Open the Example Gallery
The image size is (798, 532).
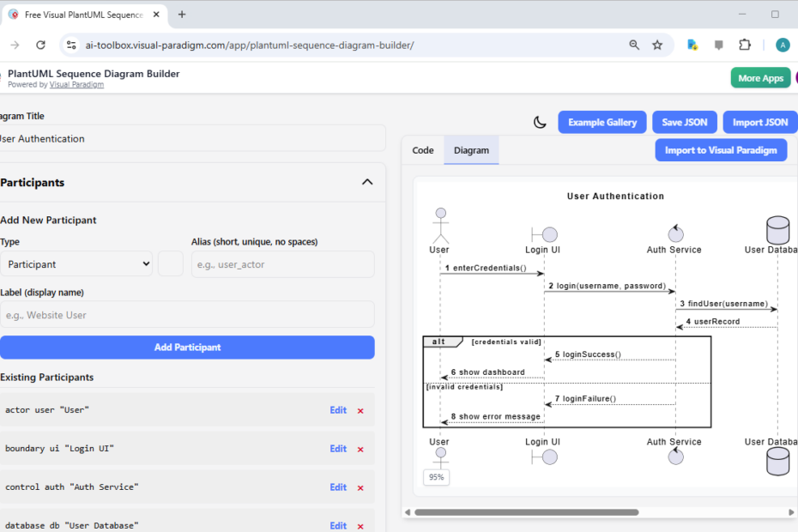tap(602, 123)
